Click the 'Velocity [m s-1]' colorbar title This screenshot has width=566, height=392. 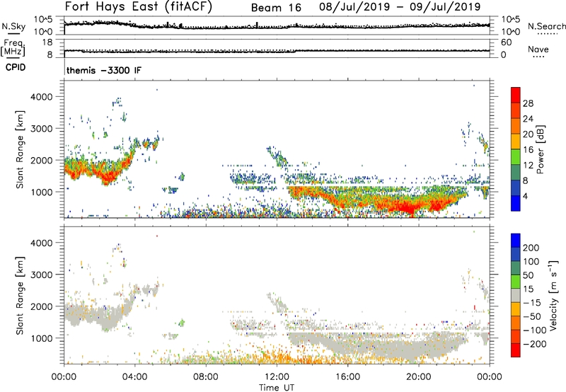click(553, 295)
